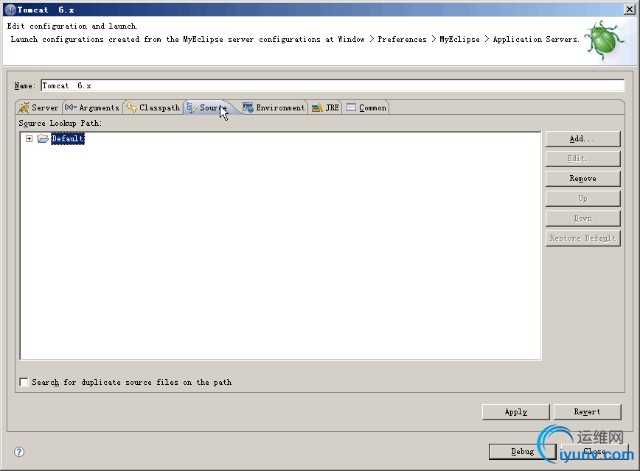Screen dimensions: 640x471
Task: Click the Up button
Action: [583, 198]
